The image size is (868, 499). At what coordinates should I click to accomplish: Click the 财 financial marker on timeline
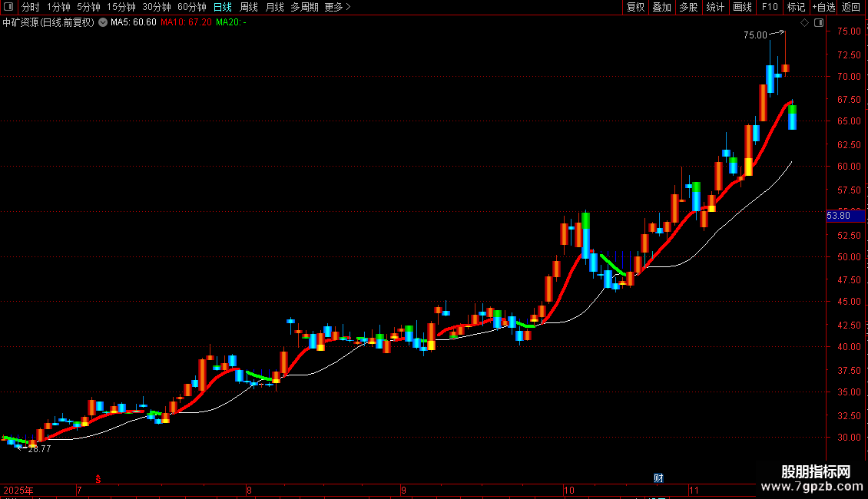658,478
